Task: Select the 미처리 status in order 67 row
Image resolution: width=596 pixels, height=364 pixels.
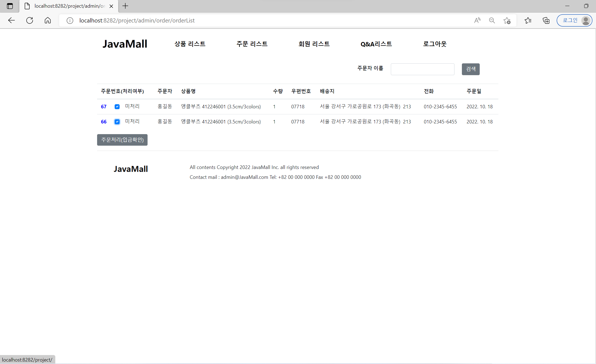Action: 132,106
